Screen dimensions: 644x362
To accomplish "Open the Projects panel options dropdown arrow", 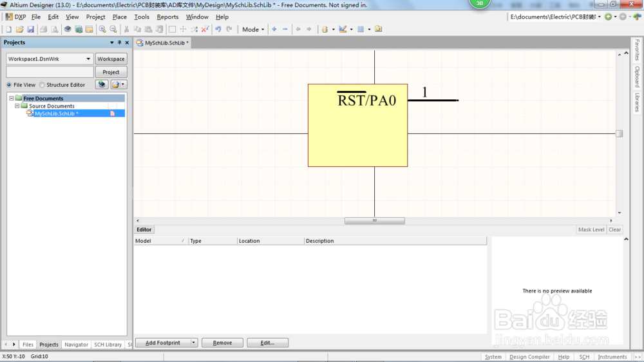I will point(111,43).
